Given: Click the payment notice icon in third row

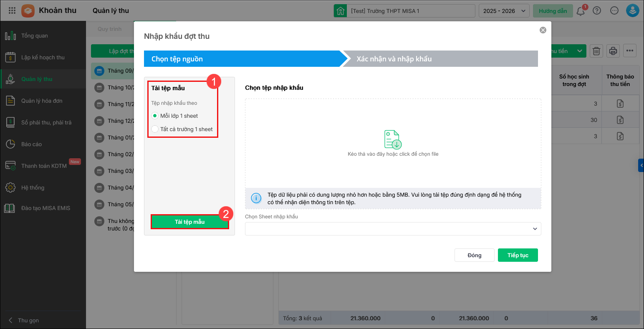Looking at the screenshot, I should point(620,136).
